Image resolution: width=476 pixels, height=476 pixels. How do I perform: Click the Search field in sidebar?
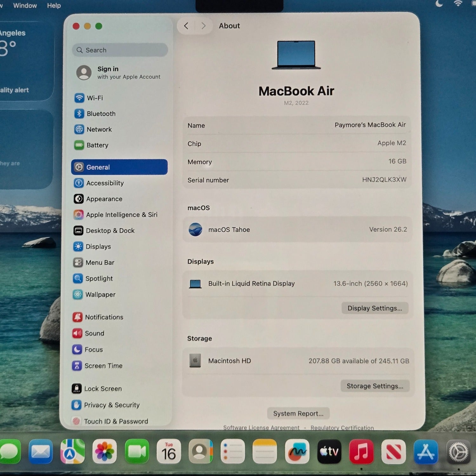click(x=120, y=50)
